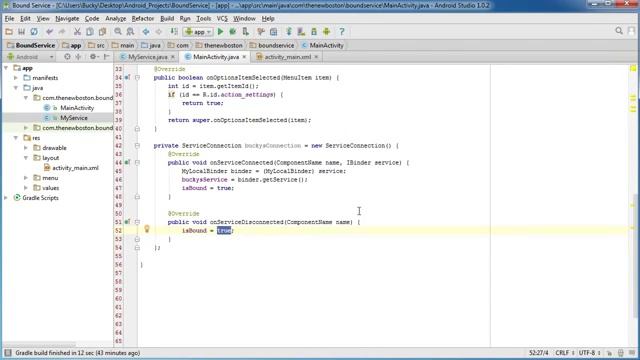Expand the Gradle Scripts node

point(6,198)
